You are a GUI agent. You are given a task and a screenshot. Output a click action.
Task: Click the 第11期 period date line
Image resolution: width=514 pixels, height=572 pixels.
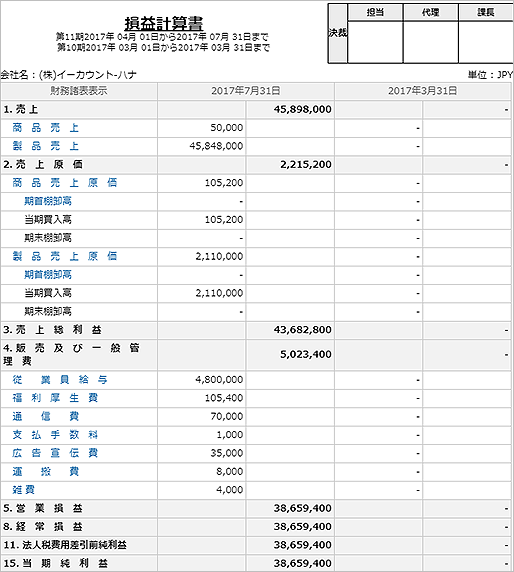[x=162, y=37]
